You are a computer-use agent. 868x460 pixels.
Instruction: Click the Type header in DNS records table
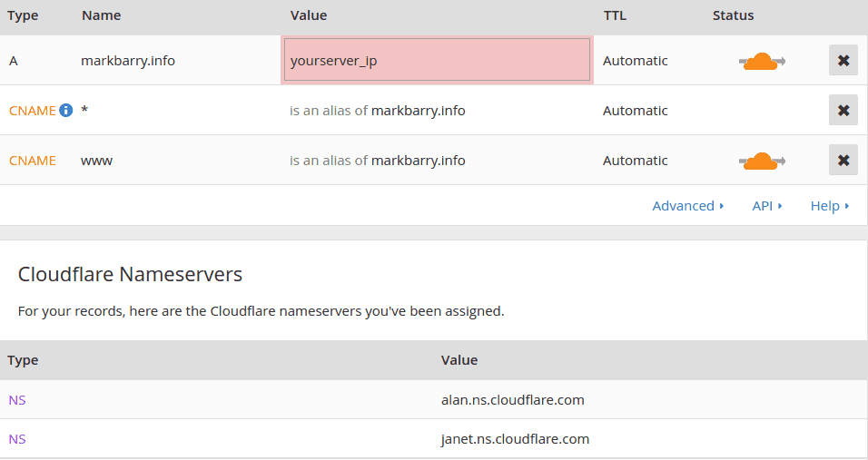23,16
